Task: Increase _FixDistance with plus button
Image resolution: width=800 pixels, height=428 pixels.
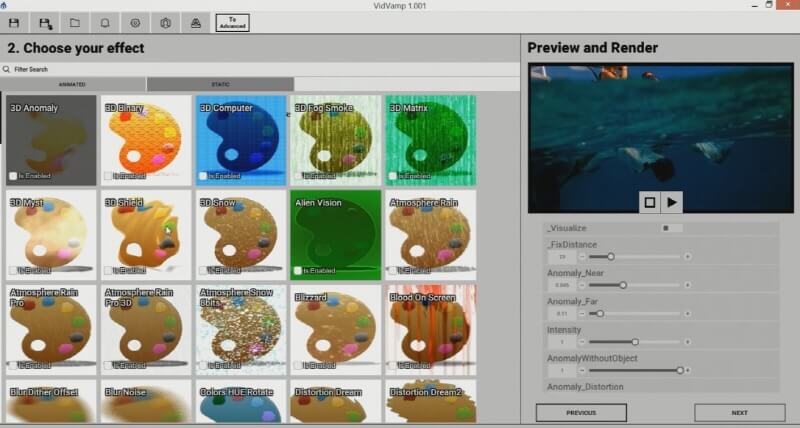Action: coord(688,257)
